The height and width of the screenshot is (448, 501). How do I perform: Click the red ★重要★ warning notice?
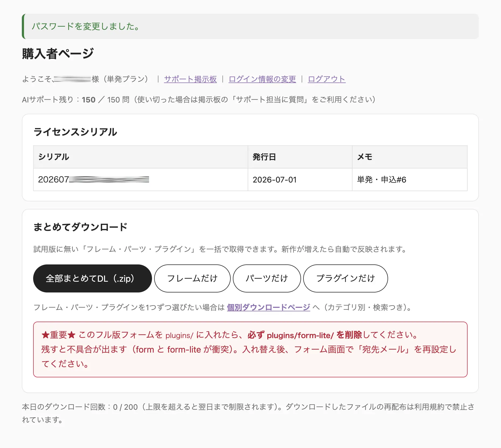[x=250, y=349]
